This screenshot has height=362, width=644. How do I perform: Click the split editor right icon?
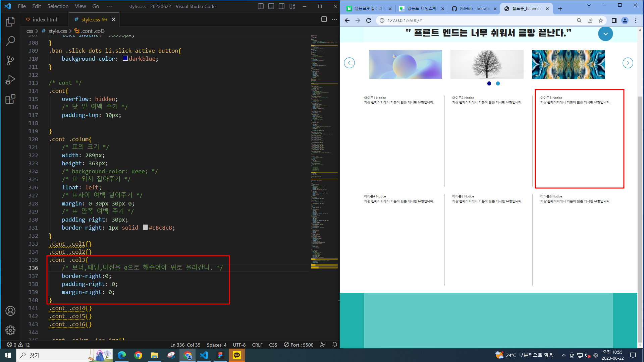[324, 19]
